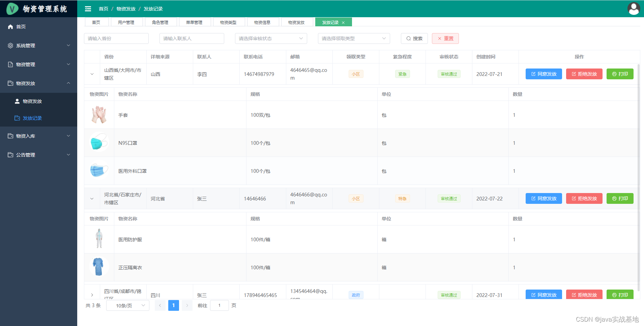Click 拒绝发放 for 2022-07-22 row
The image size is (644, 326).
(584, 198)
